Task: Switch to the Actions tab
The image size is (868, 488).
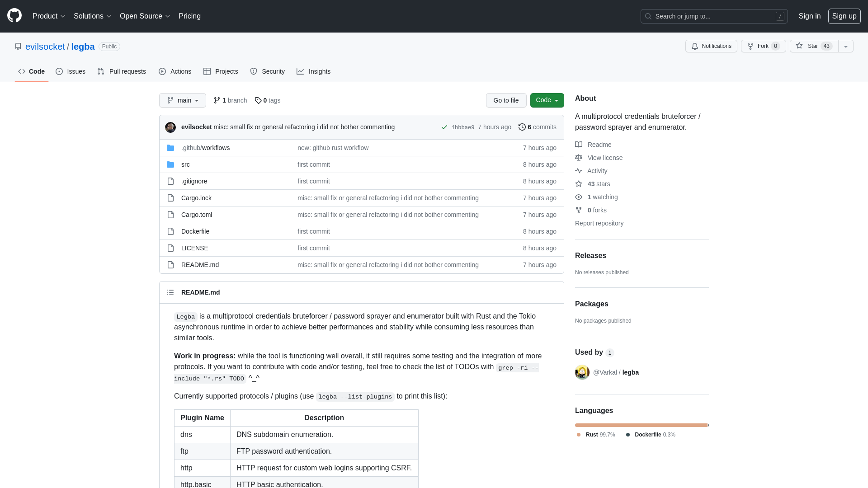Action: pos(175,71)
